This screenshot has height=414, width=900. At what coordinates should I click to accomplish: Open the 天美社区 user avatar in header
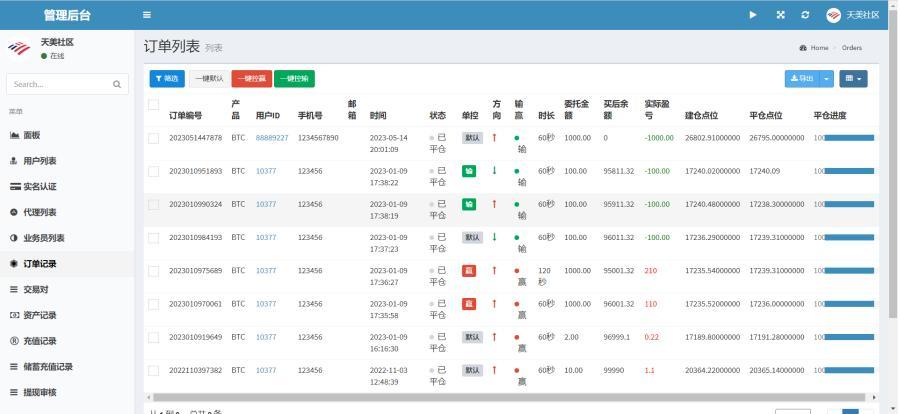833,15
